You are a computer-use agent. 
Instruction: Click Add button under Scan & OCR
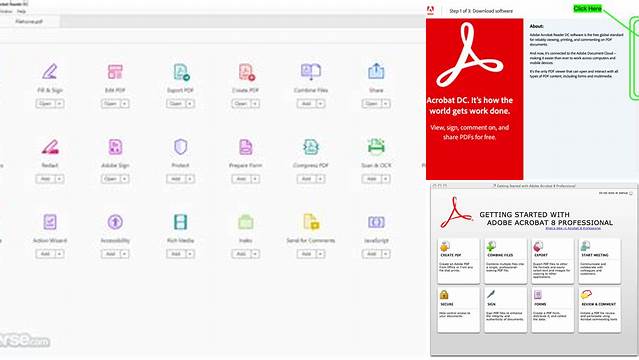[372, 179]
